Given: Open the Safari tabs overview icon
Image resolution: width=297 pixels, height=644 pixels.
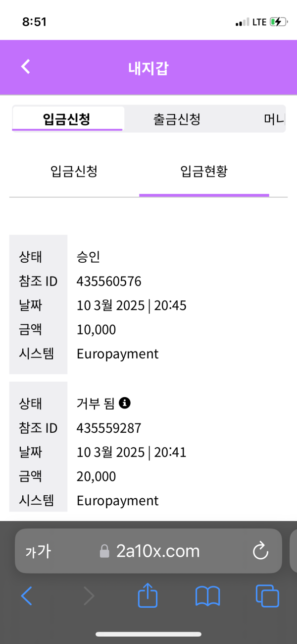Looking at the screenshot, I should pyautogui.click(x=267, y=596).
